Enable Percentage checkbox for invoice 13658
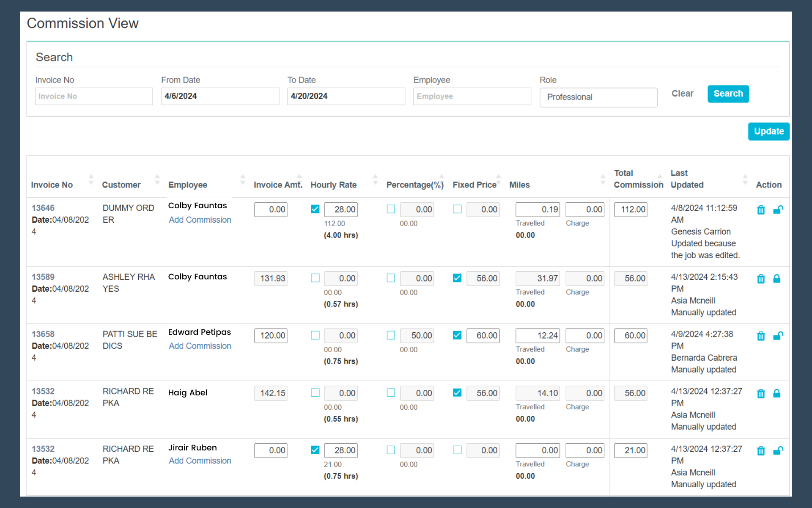 point(391,335)
